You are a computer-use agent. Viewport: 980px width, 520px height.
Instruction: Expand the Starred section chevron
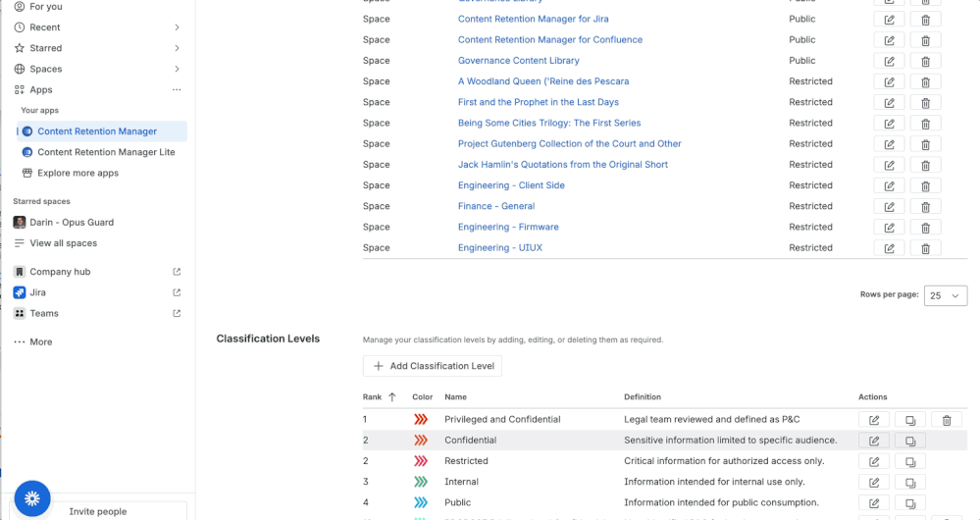tap(177, 48)
